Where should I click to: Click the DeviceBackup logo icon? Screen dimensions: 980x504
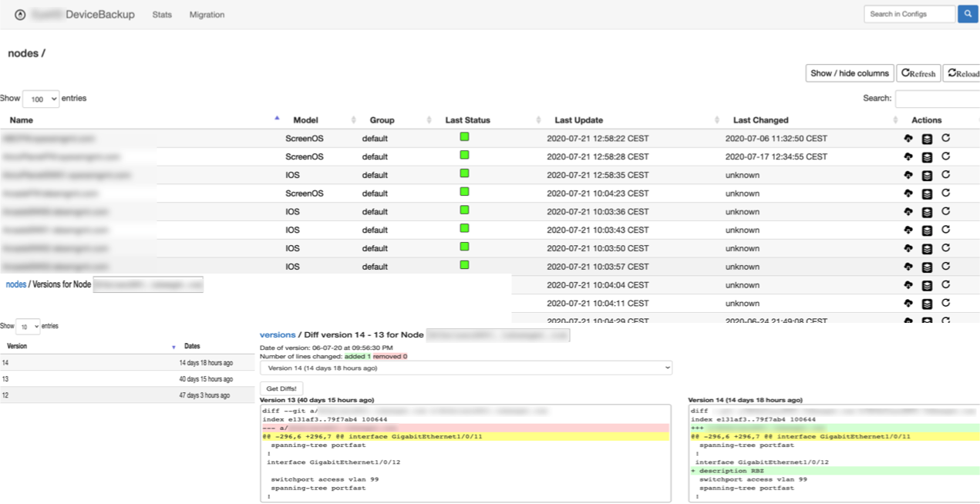pos(20,15)
